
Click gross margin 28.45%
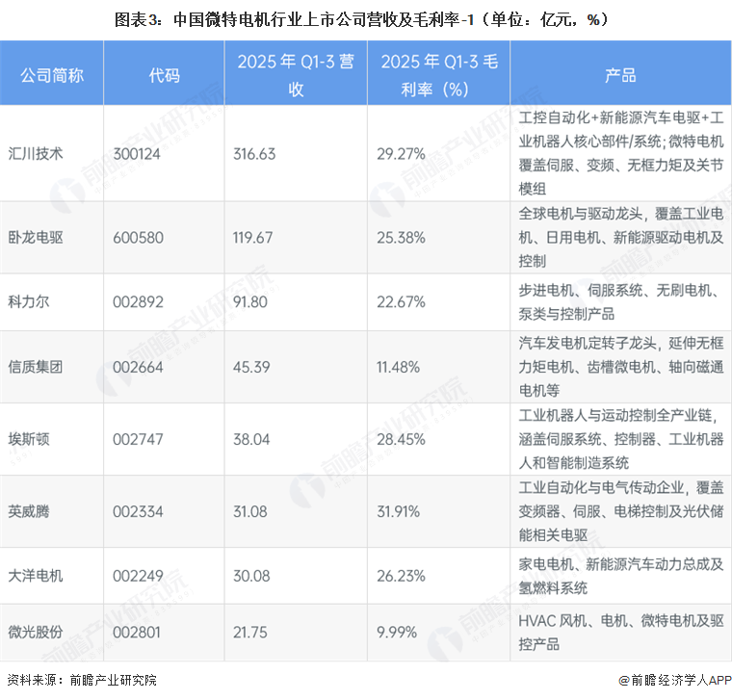(x=401, y=439)
